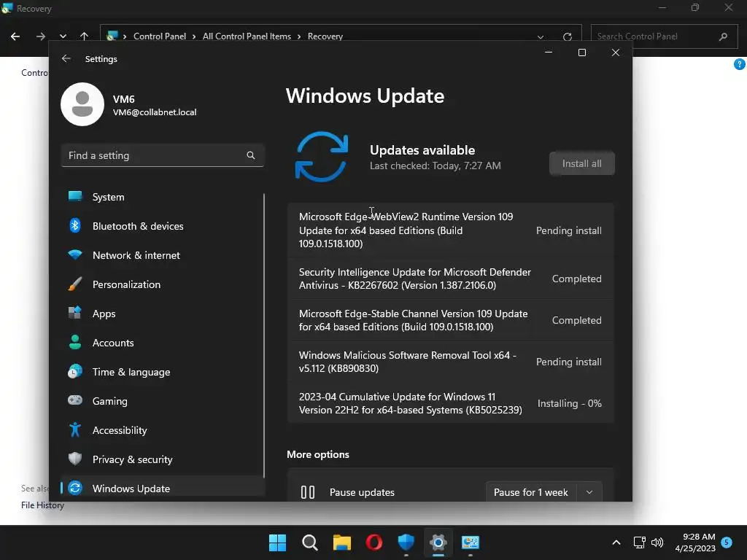Click the Time & language clock icon

[75, 371]
